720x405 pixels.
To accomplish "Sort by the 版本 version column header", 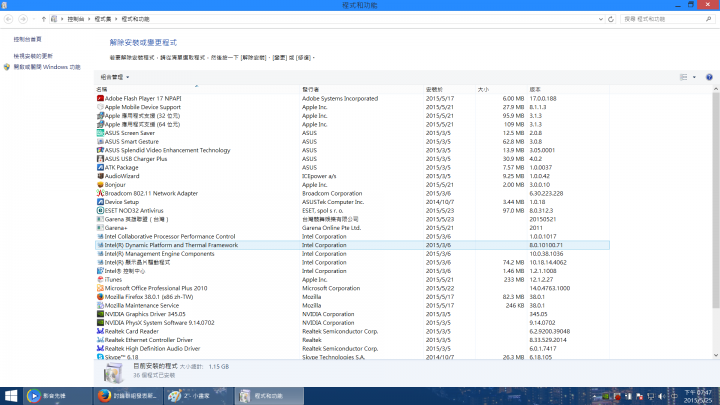I will click(x=568, y=90).
